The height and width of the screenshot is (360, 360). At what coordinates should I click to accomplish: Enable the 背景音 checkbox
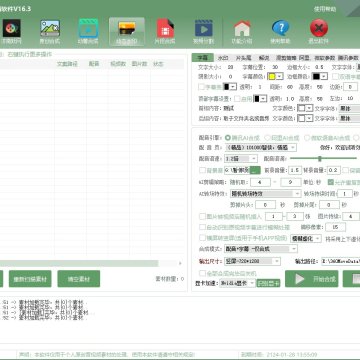click(202, 170)
